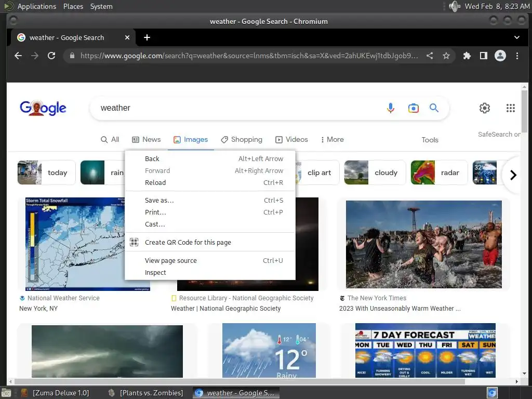Screen dimensions: 532x399
Task: Select Reload in the context menu
Action: pyautogui.click(x=210, y=182)
